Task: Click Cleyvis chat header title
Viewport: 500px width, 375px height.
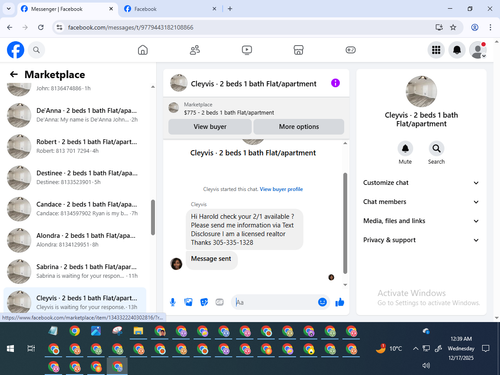Action: pyautogui.click(x=253, y=84)
